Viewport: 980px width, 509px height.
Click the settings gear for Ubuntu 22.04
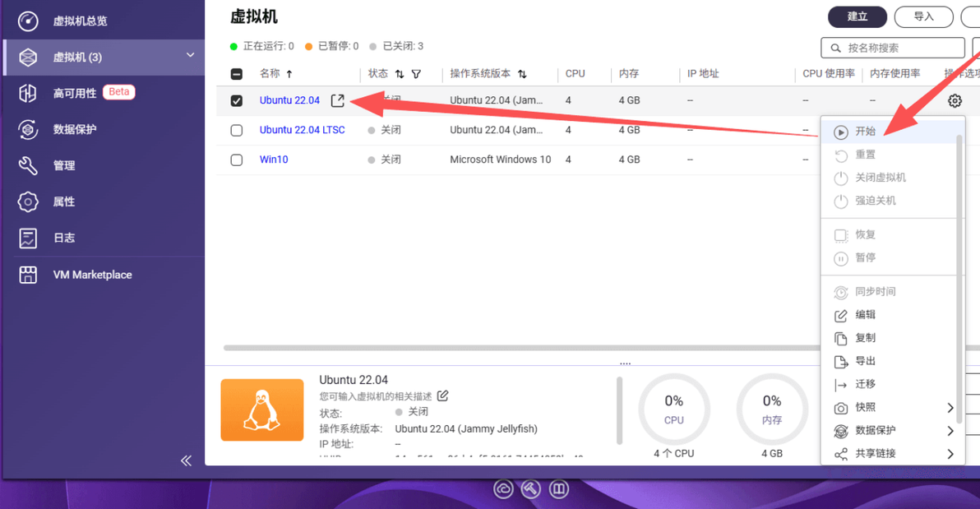tap(955, 100)
